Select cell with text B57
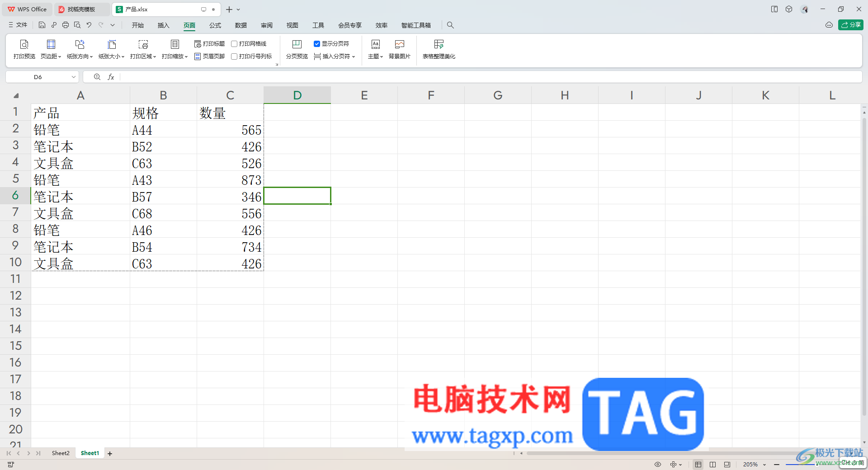Image resolution: width=868 pixels, height=470 pixels. 163,197
